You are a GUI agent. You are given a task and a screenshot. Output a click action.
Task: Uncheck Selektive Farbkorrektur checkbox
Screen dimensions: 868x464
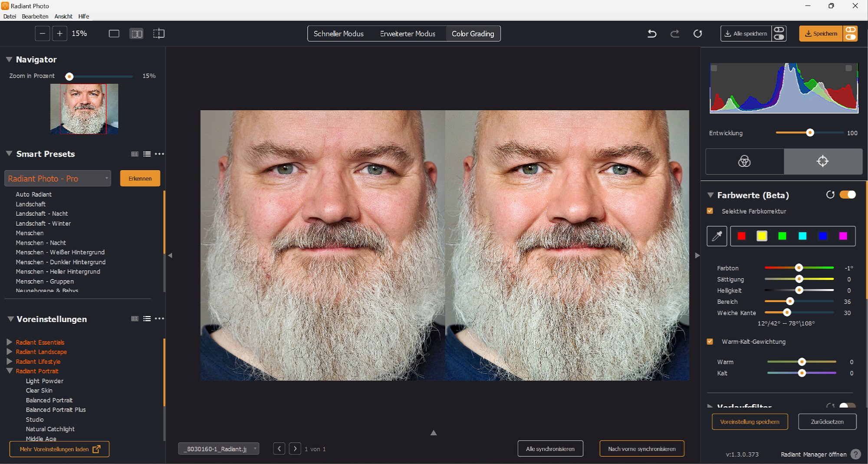point(710,211)
